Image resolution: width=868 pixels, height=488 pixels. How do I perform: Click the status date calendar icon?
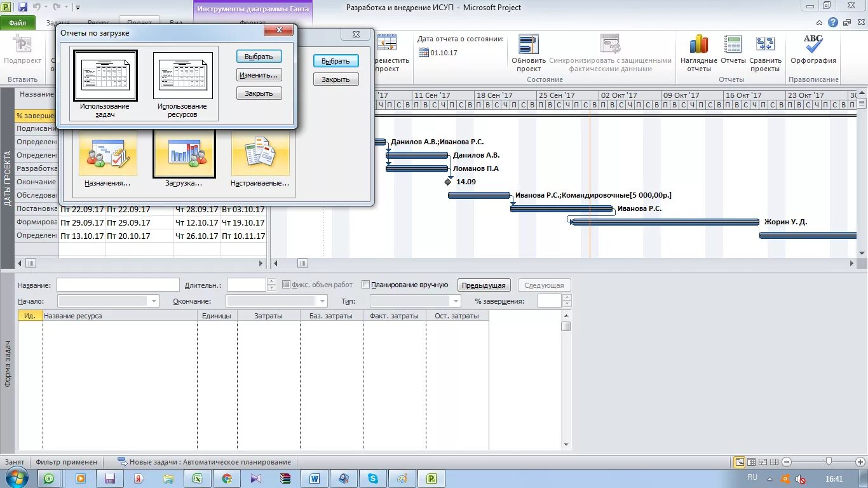424,53
